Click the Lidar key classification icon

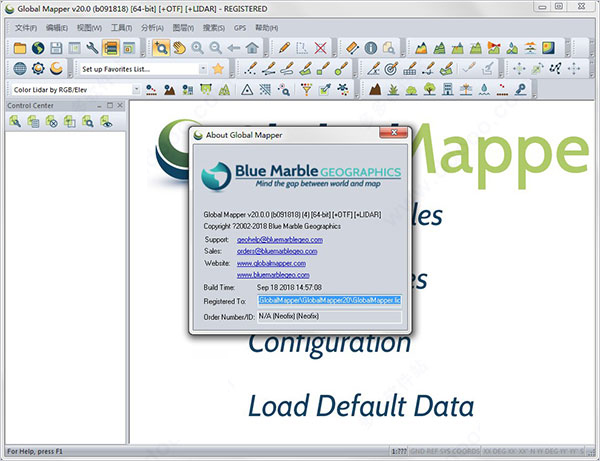(521, 90)
